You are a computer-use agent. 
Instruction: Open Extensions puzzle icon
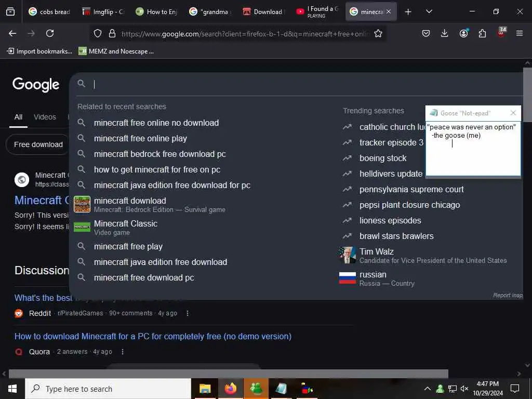(482, 33)
